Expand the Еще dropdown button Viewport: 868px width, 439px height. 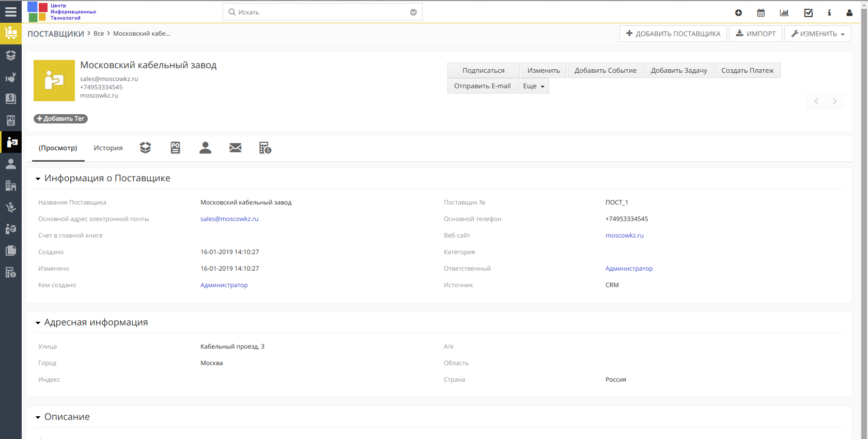[x=534, y=86]
